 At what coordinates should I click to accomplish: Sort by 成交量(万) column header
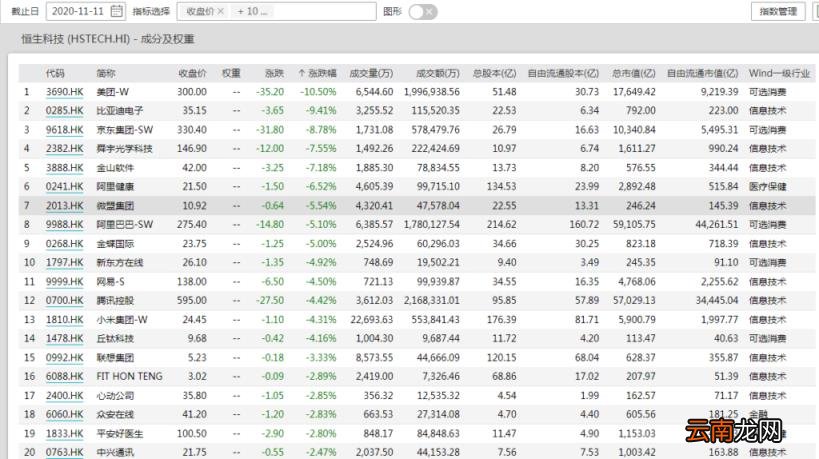(371, 73)
